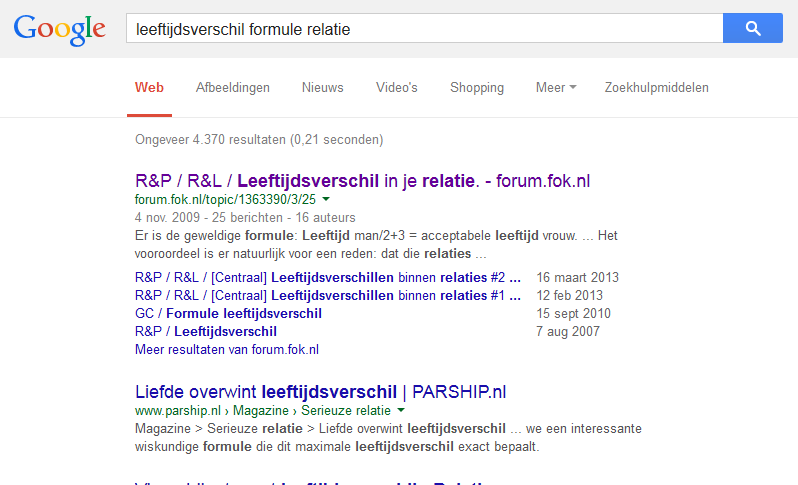Screen dimensions: 798x485
Task: Go to the Video's tab
Action: click(x=396, y=88)
